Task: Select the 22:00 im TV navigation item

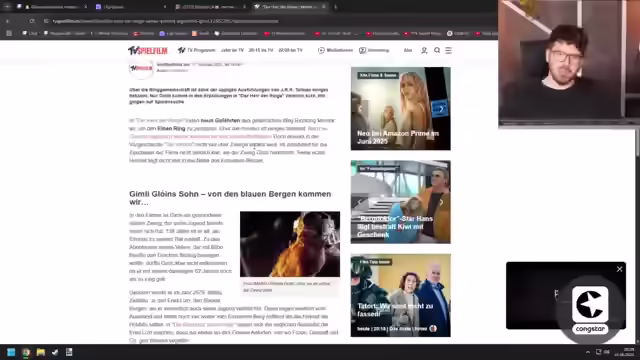Action: click(x=291, y=50)
